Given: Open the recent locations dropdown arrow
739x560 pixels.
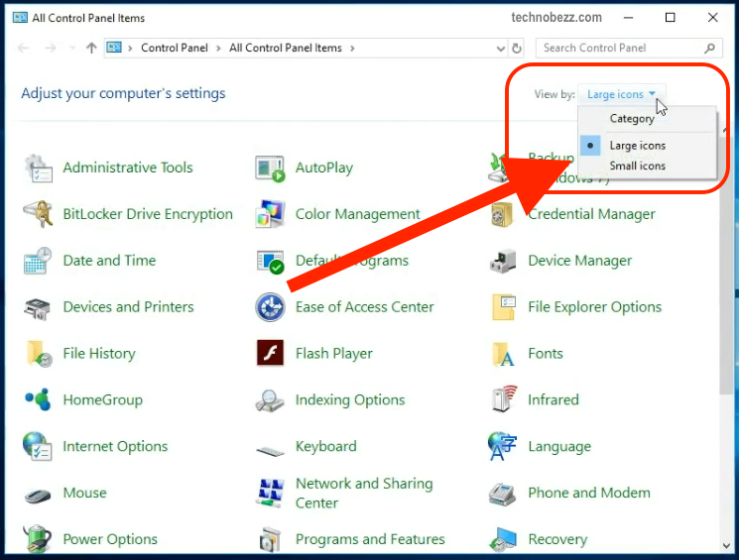Looking at the screenshot, I should 72,48.
